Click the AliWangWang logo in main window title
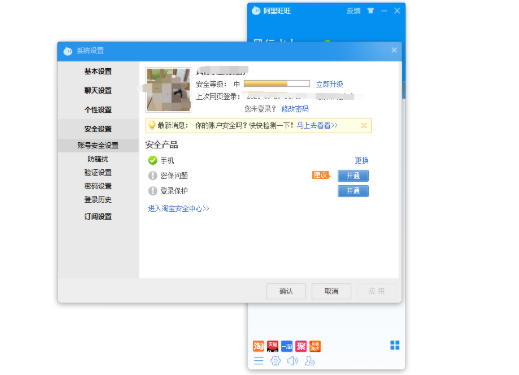 click(256, 11)
